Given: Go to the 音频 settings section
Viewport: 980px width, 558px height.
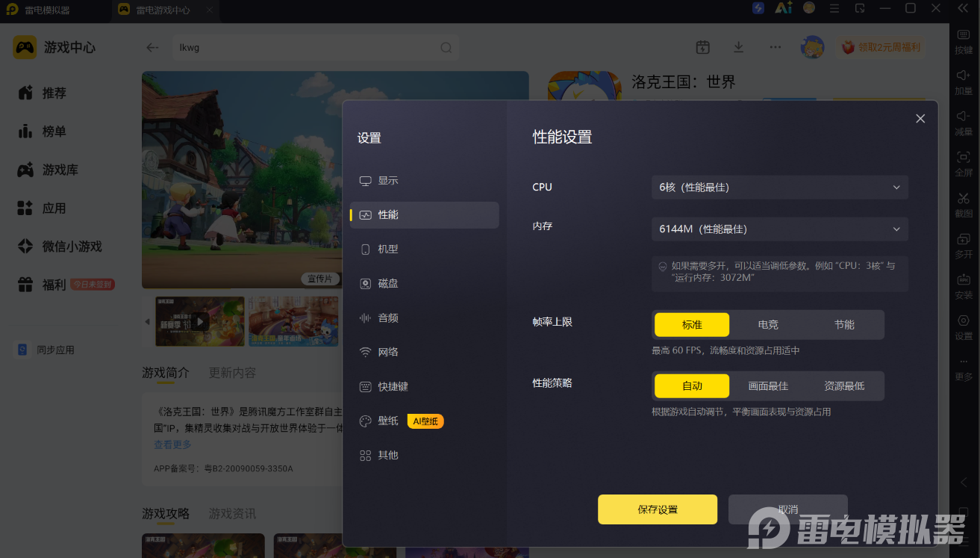Looking at the screenshot, I should 424,318.
